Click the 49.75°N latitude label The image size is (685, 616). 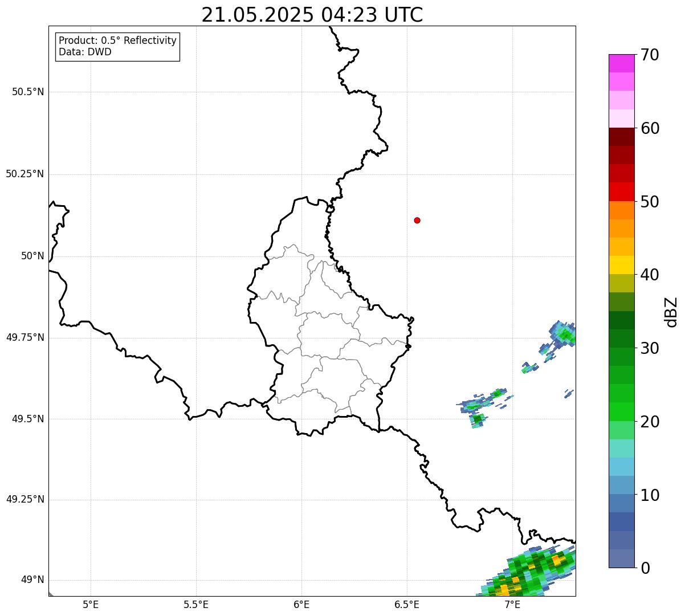coord(25,337)
